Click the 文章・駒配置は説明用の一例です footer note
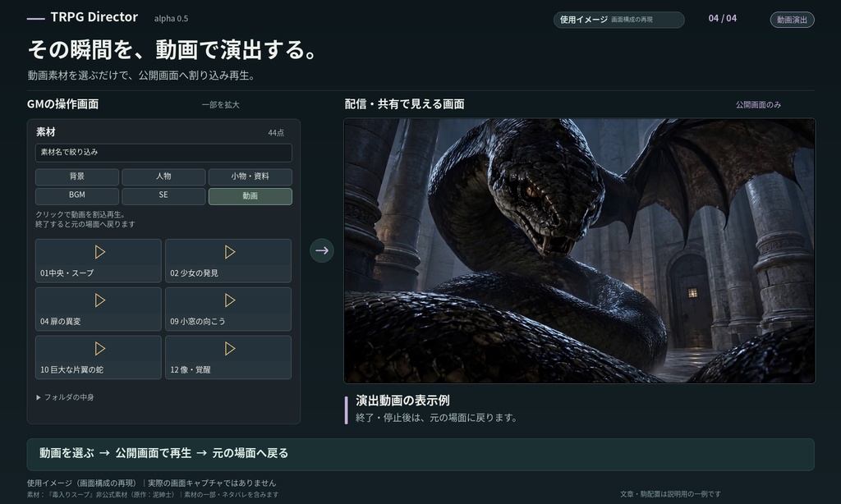 670,494
